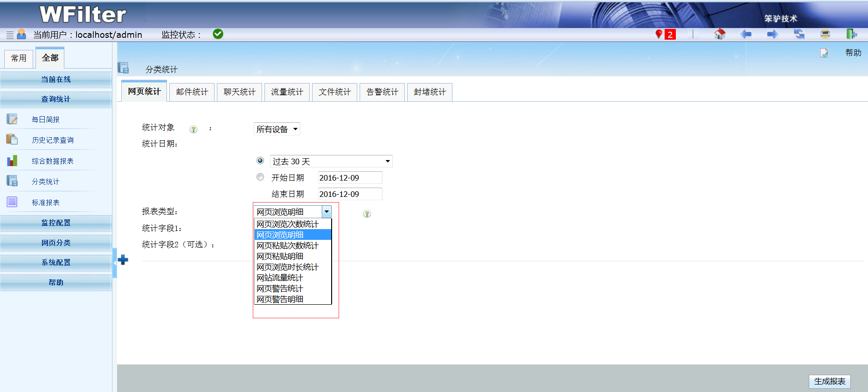This screenshot has height=392, width=868.
Task: Click the 生成报表 button
Action: pos(829,381)
